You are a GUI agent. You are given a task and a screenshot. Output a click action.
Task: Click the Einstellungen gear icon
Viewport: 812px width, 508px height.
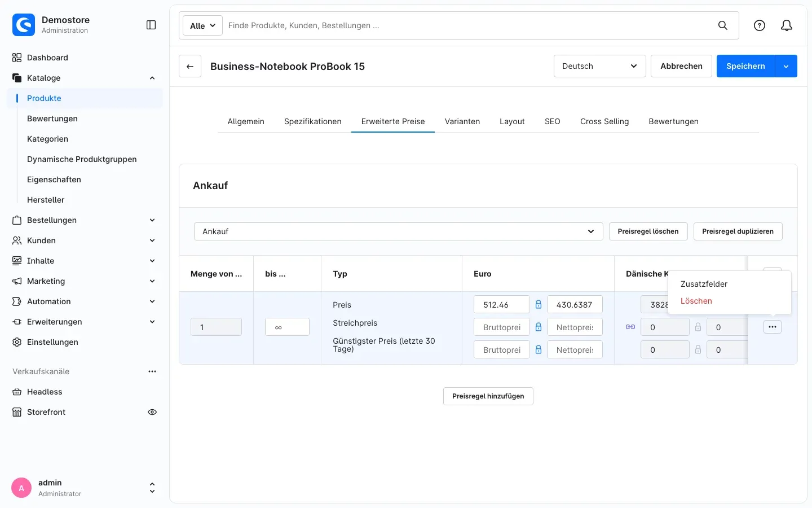[x=17, y=342]
